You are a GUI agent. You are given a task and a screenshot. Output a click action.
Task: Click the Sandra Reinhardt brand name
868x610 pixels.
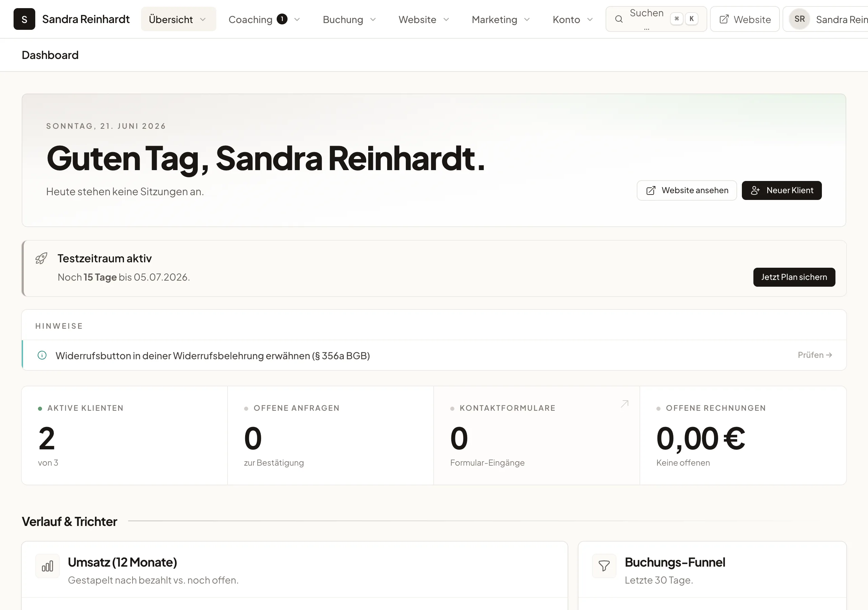(86, 19)
